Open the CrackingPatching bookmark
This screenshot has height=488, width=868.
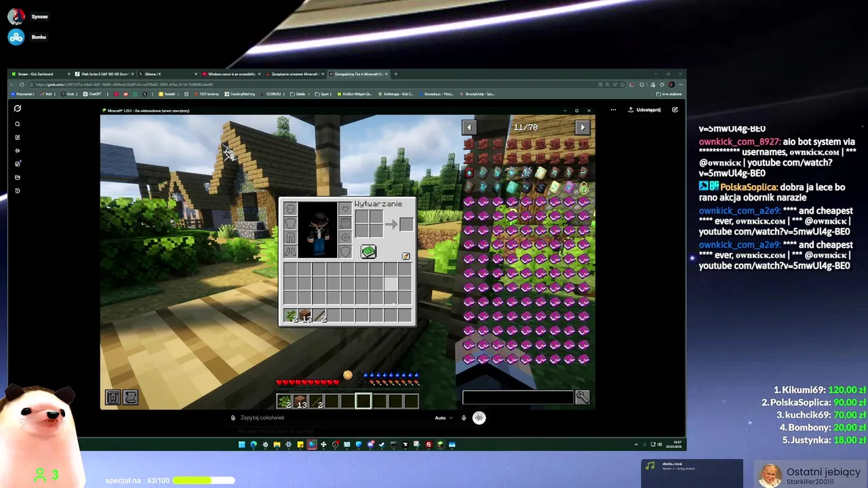tap(239, 94)
